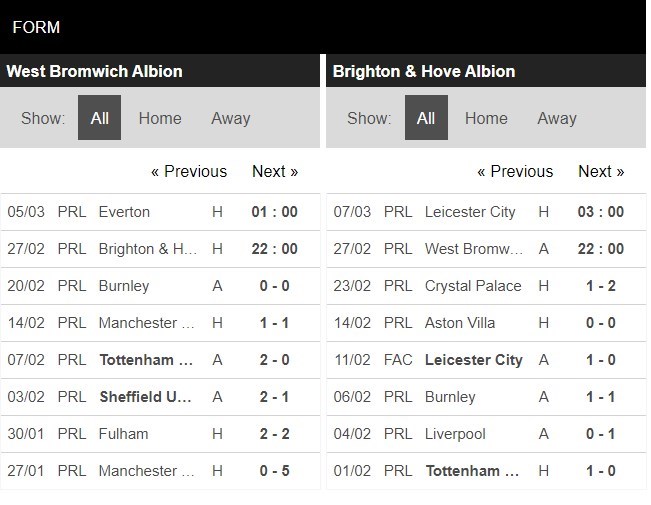Open Leicester City match on 07/03

[470, 212]
